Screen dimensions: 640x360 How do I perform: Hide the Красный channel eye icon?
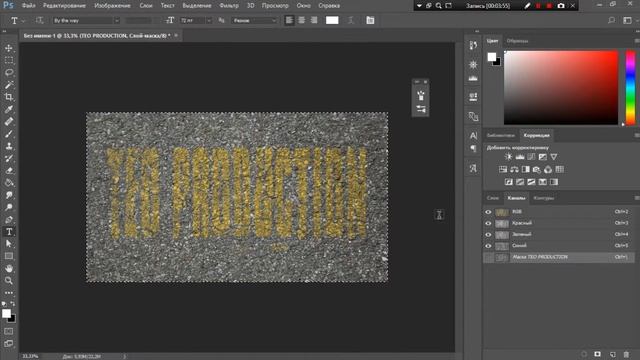coord(488,224)
